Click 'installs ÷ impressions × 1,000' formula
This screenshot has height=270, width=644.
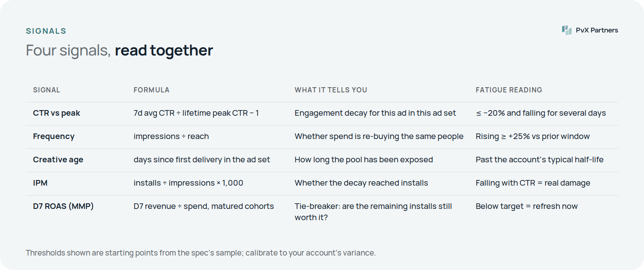point(188,183)
